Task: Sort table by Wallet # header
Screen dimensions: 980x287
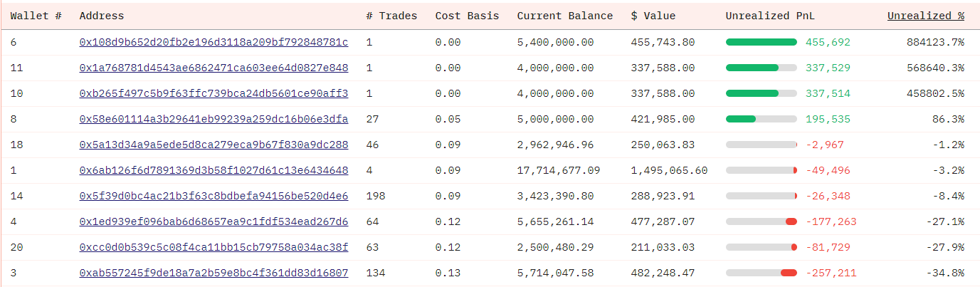Action: [x=35, y=16]
